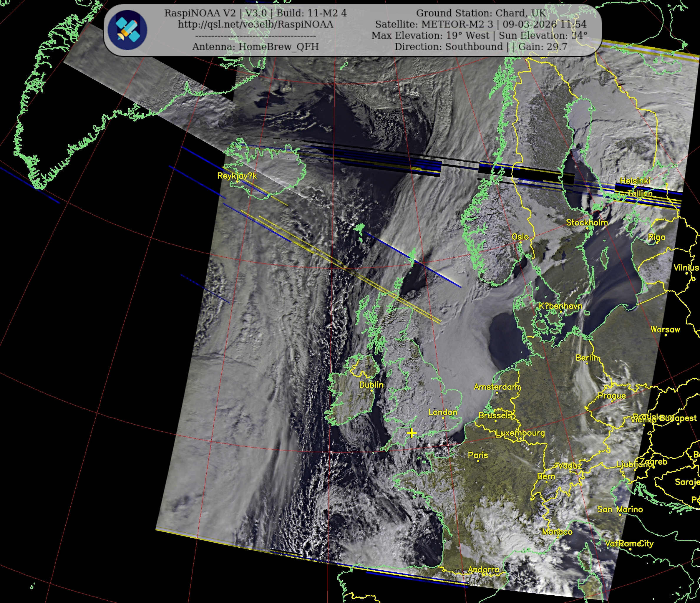The image size is (700, 603).
Task: Click the RaspiNOAA satellite logo icon
Action: (127, 30)
